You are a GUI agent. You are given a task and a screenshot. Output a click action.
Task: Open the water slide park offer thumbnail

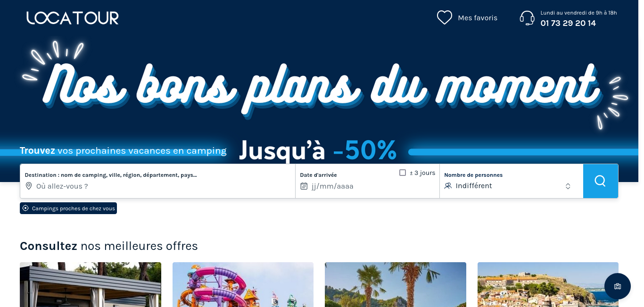[x=243, y=284]
